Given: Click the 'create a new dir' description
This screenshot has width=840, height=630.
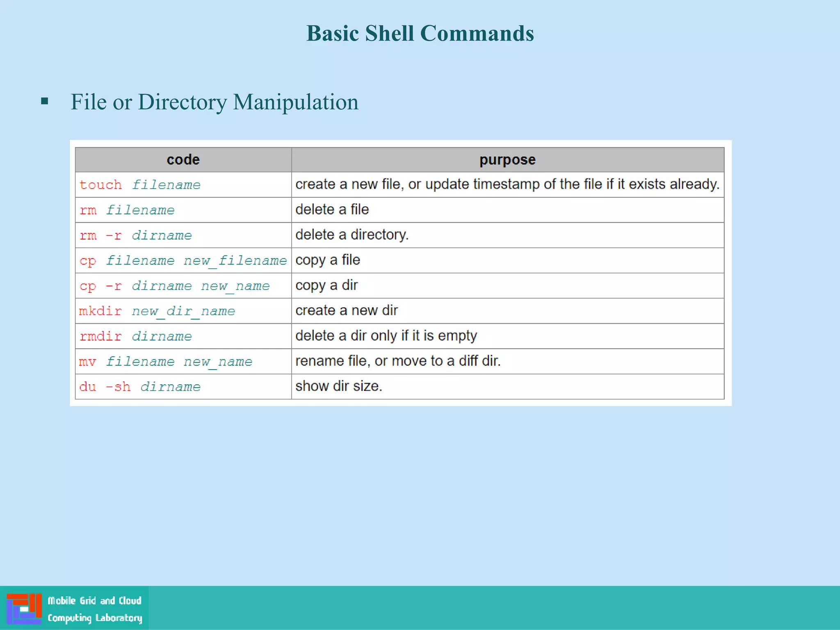Looking at the screenshot, I should pyautogui.click(x=347, y=310).
